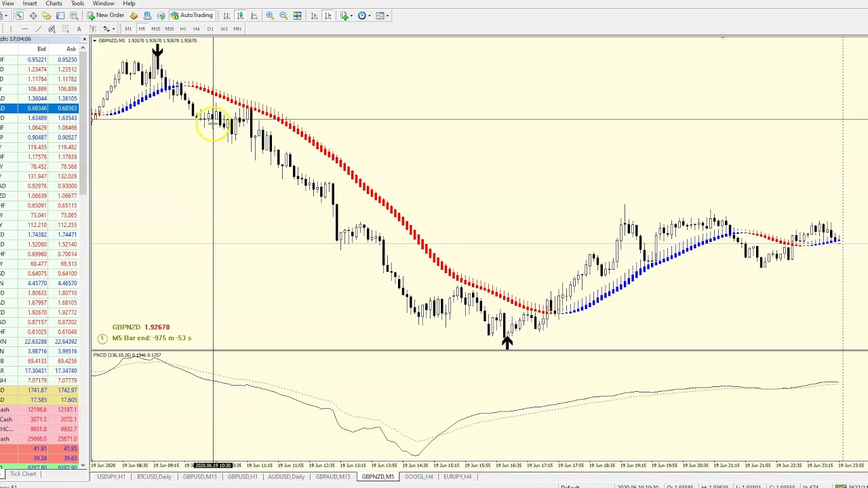The image size is (868, 488).
Task: Select the Fibonacci retracement tool
Action: pyautogui.click(x=65, y=28)
